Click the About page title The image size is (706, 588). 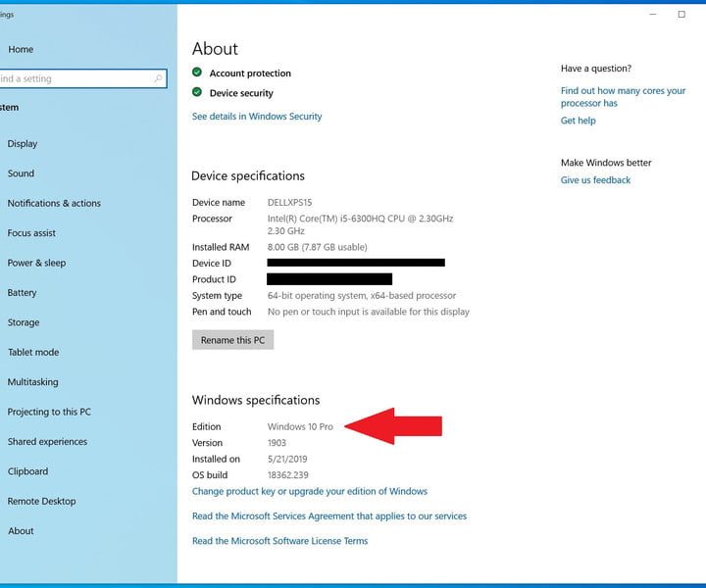pos(215,49)
